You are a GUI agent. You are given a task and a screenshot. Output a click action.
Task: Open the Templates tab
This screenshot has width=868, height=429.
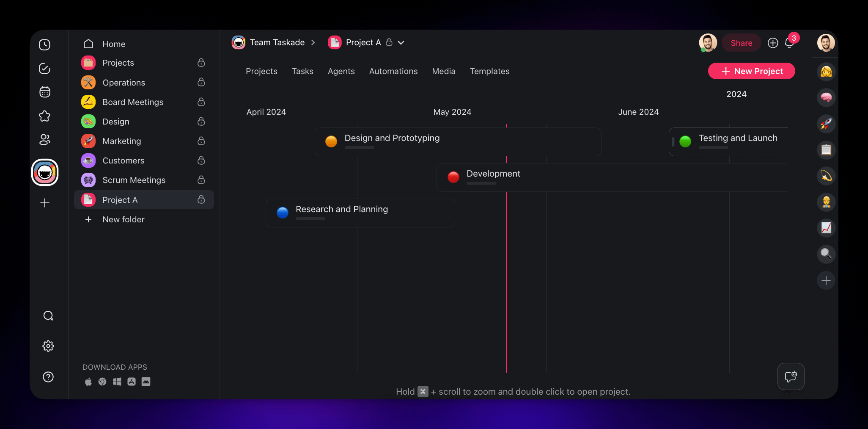tap(489, 71)
